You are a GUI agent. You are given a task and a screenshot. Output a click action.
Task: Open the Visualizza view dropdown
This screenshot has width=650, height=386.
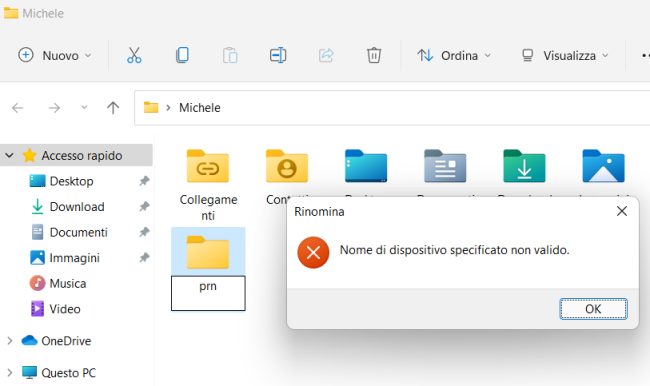[x=565, y=55]
